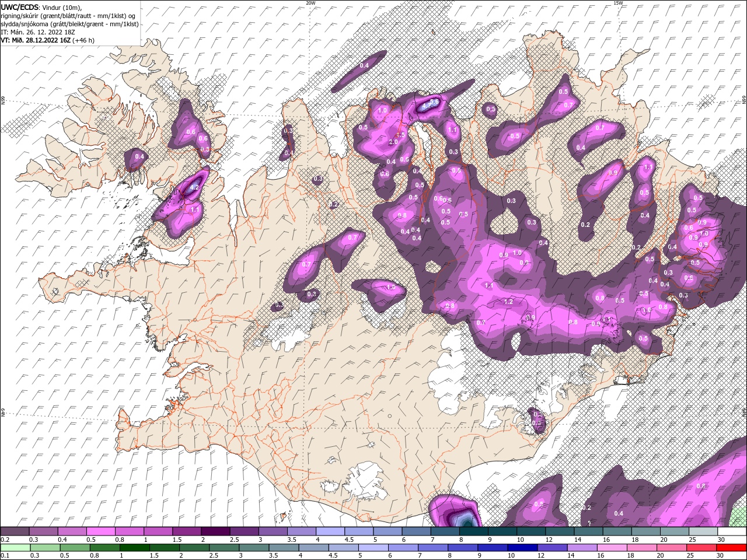Select the 14 light purple swatch, lower scale
Image resolution: width=747 pixels, height=560 pixels.
point(582,548)
